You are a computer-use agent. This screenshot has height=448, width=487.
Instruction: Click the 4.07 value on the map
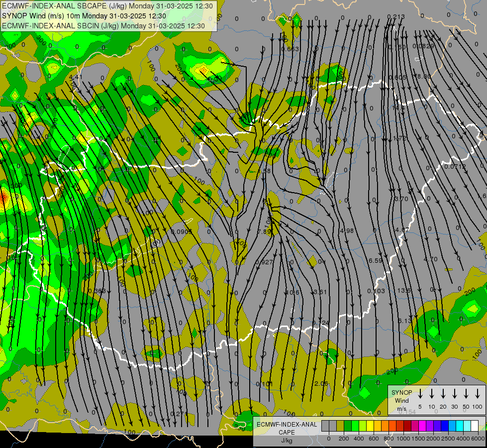[402, 230]
